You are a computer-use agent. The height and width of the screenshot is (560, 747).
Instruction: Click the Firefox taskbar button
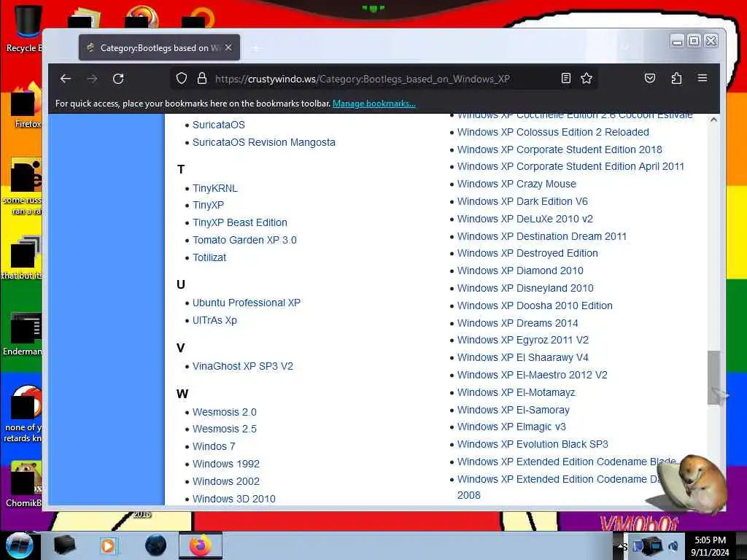pos(201,545)
